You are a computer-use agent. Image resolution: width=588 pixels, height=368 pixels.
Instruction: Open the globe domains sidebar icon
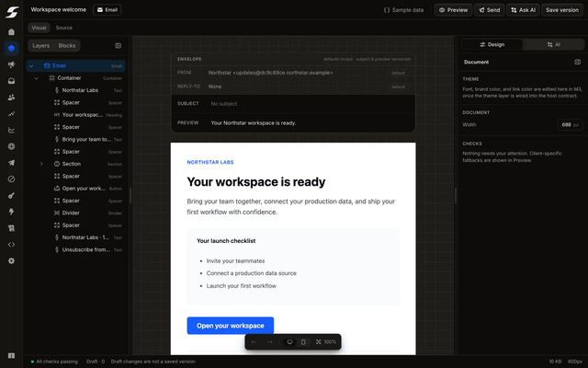(x=12, y=146)
